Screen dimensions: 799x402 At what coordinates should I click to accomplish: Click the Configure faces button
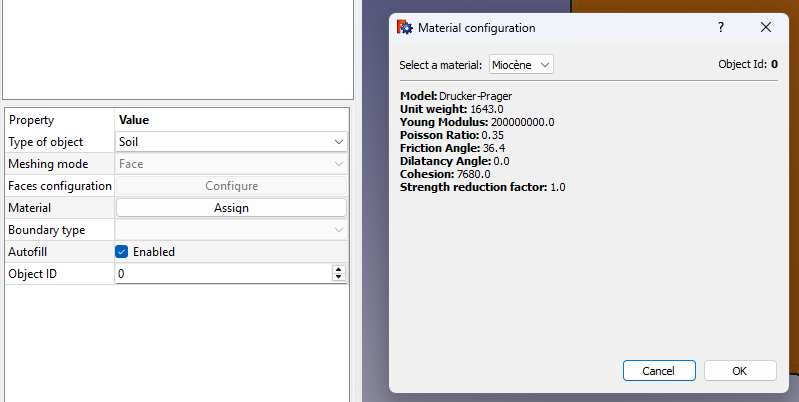pos(231,186)
